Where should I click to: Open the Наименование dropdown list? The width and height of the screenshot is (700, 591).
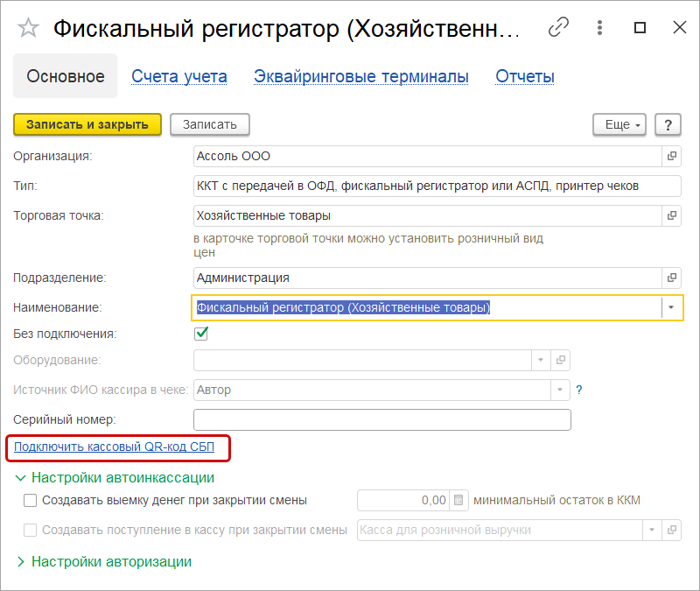(x=671, y=308)
